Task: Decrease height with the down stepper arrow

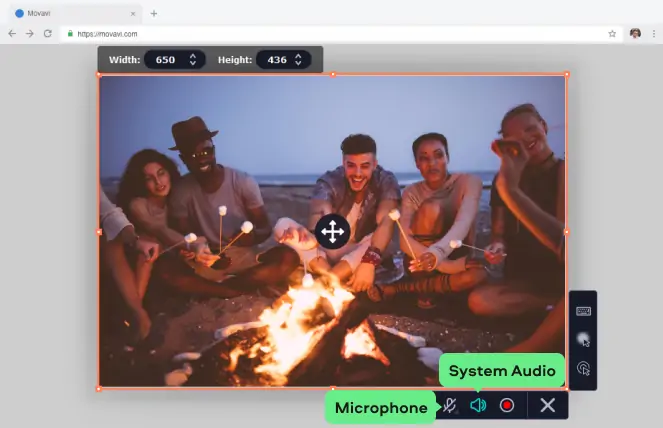Action: (298, 63)
